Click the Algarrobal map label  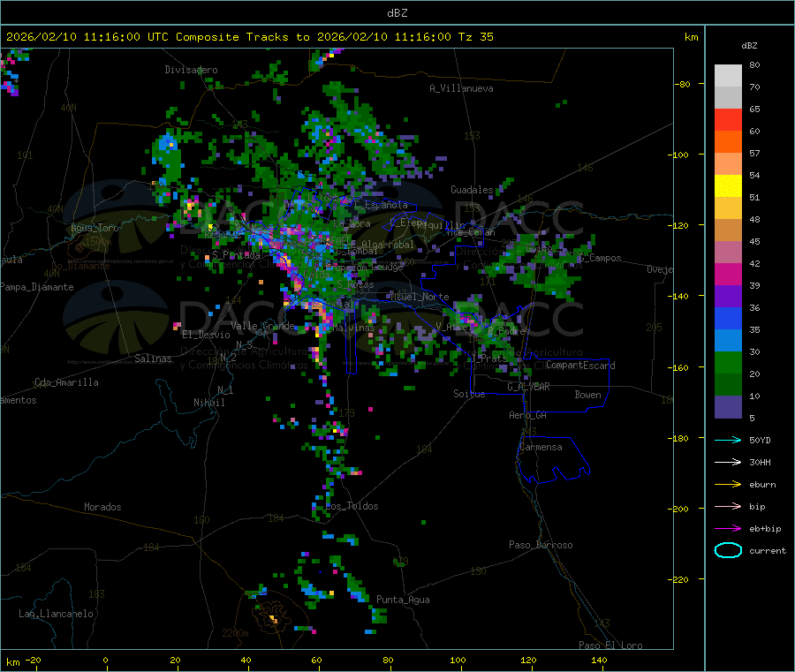pyautogui.click(x=388, y=245)
